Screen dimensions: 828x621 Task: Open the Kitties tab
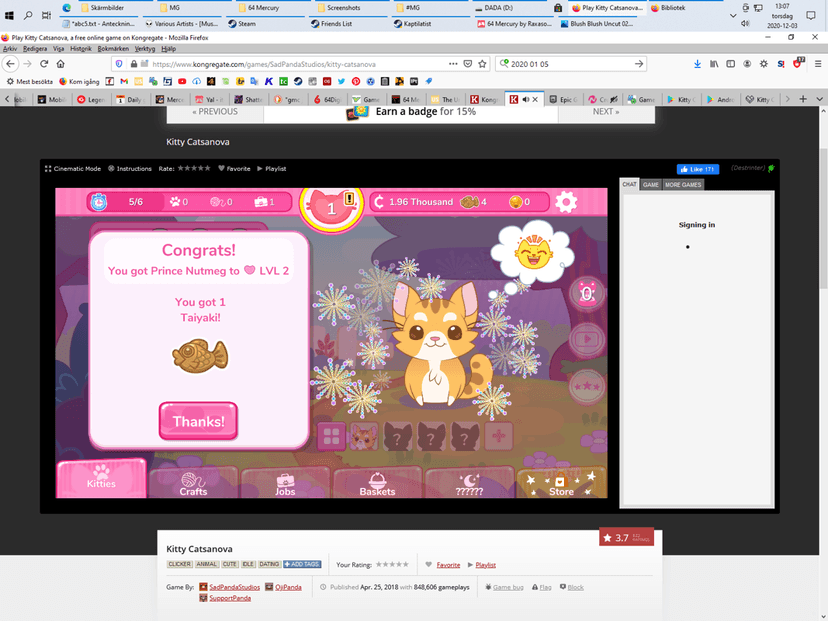click(101, 478)
